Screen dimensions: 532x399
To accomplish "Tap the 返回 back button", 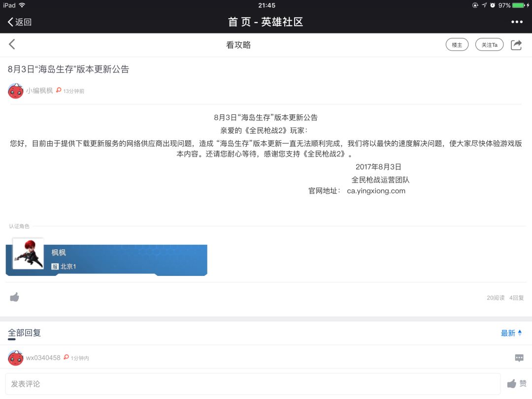I will 19,22.
